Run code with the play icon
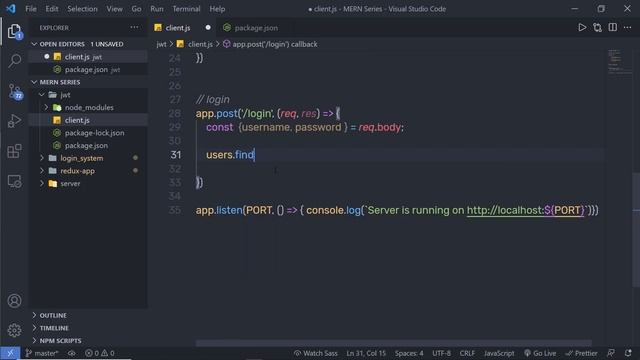The width and height of the screenshot is (640, 360). 582,28
